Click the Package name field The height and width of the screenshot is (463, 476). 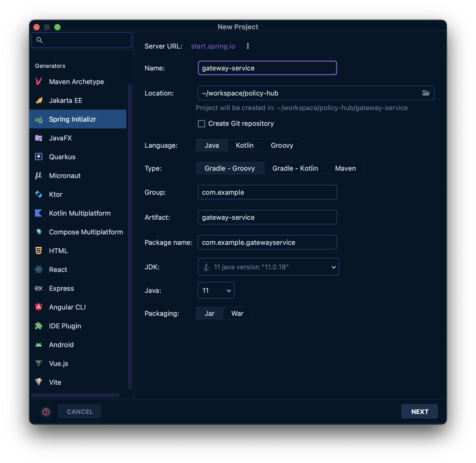(267, 242)
